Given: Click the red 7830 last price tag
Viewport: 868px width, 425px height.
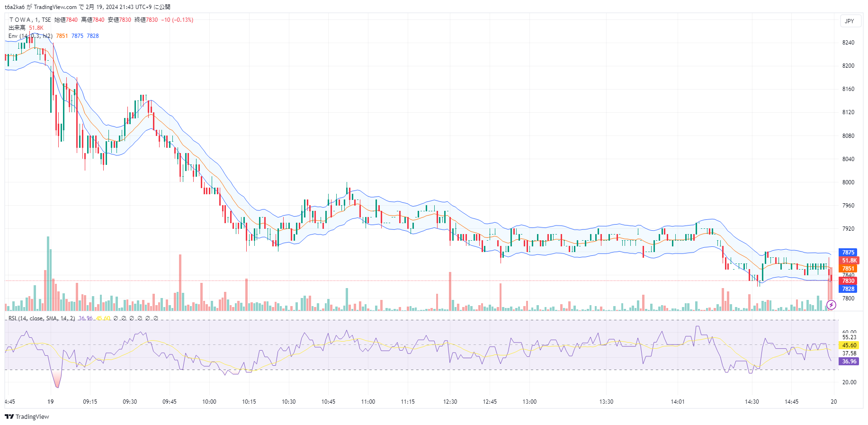Looking at the screenshot, I should point(848,281).
